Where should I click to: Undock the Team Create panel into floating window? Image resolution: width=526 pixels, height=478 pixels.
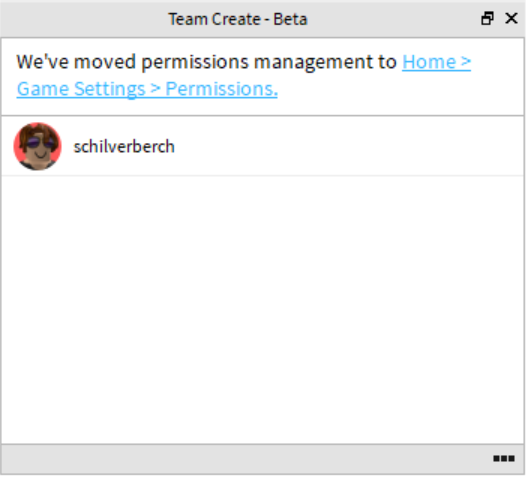[x=487, y=18]
